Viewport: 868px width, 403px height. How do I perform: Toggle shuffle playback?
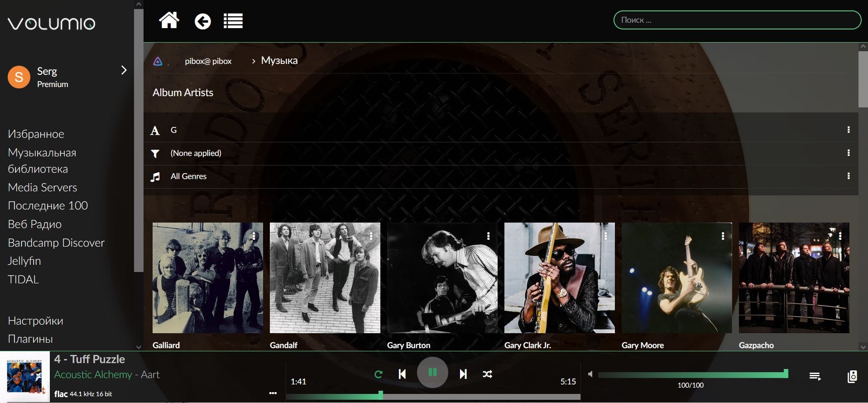click(487, 374)
